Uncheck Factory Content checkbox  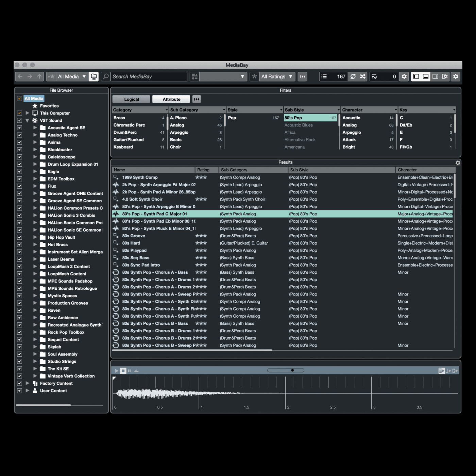pos(19,384)
